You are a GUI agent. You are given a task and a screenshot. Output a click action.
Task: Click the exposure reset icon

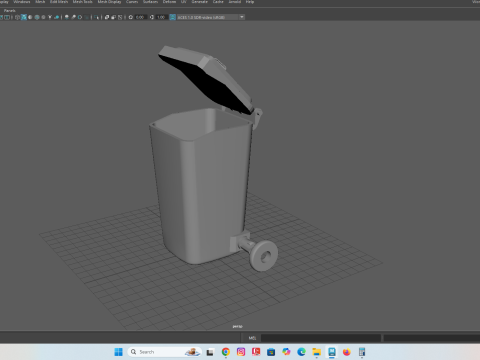[131, 17]
